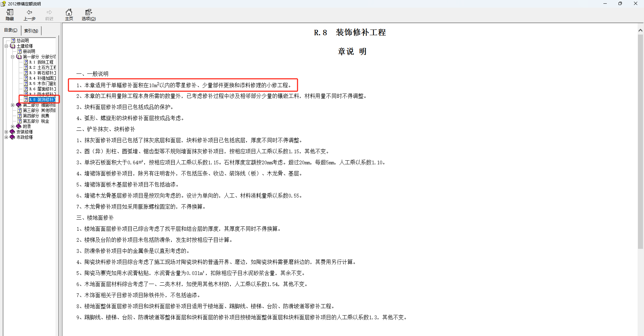Go back with the 上一步 arrow icon
This screenshot has height=336, width=644.
point(30,12)
